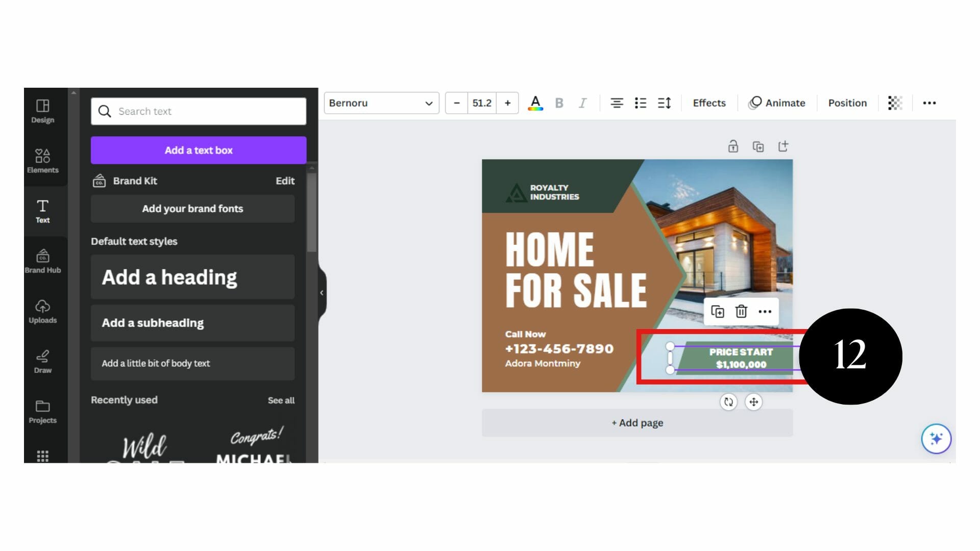
Task: Open more toolbar options ellipsis
Action: coord(929,103)
